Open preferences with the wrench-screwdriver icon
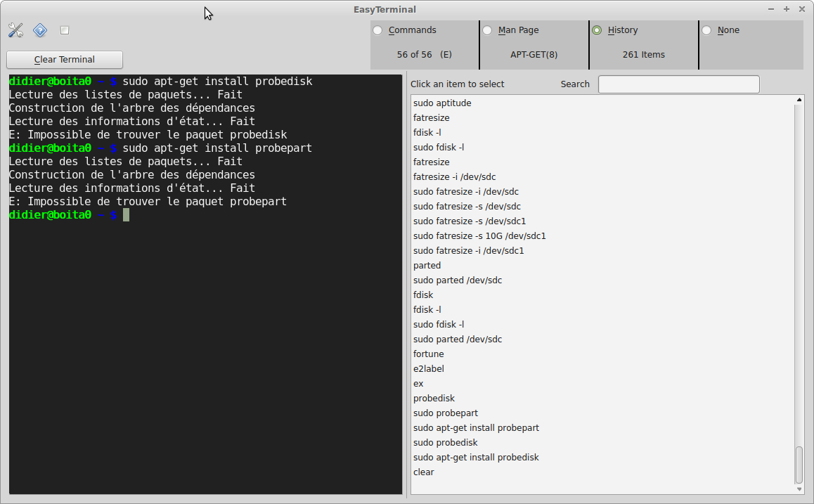Viewport: 814px width, 504px height. click(x=15, y=30)
